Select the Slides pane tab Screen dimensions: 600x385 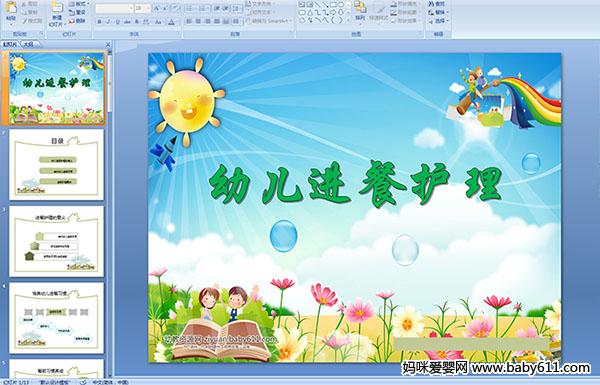click(x=10, y=44)
